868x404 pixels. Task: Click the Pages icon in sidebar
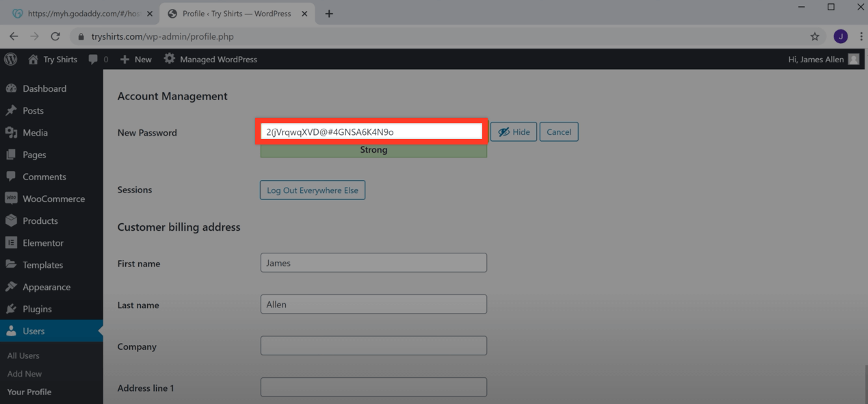(x=11, y=155)
